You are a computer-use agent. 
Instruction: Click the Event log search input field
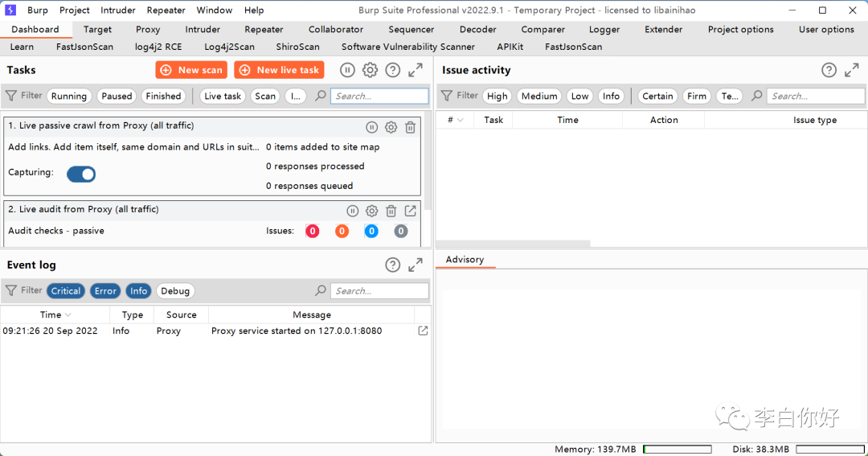379,291
